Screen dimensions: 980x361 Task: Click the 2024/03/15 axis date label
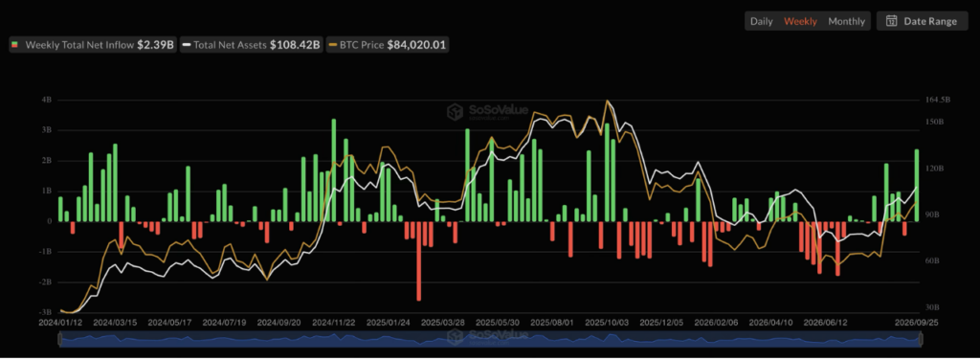point(114,323)
